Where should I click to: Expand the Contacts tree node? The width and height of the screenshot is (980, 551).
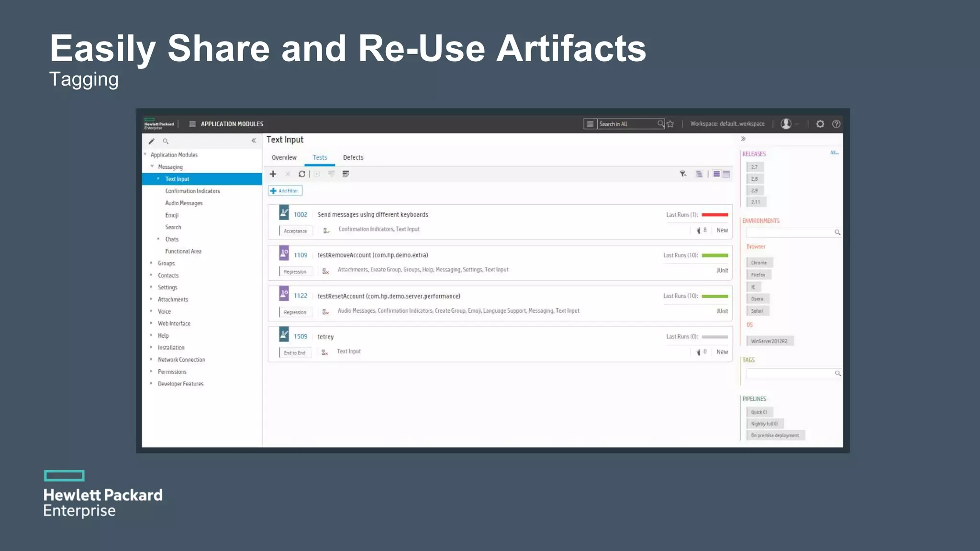click(151, 275)
